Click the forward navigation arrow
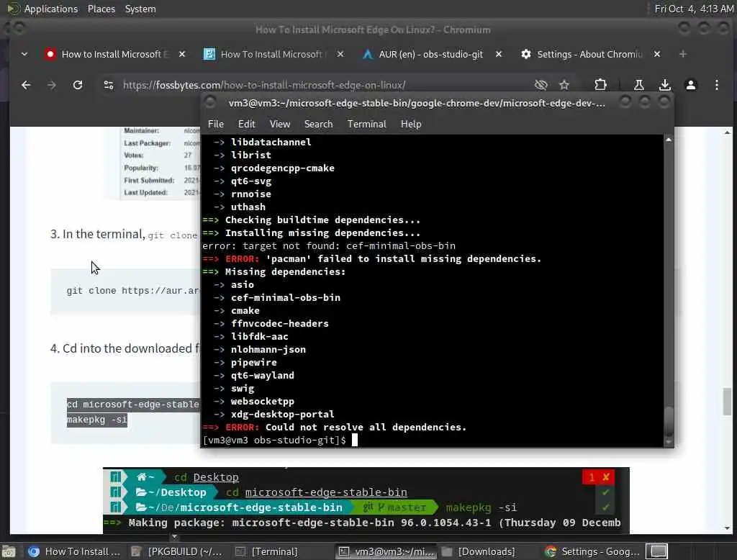This screenshot has width=737, height=560. pyautogui.click(x=52, y=85)
